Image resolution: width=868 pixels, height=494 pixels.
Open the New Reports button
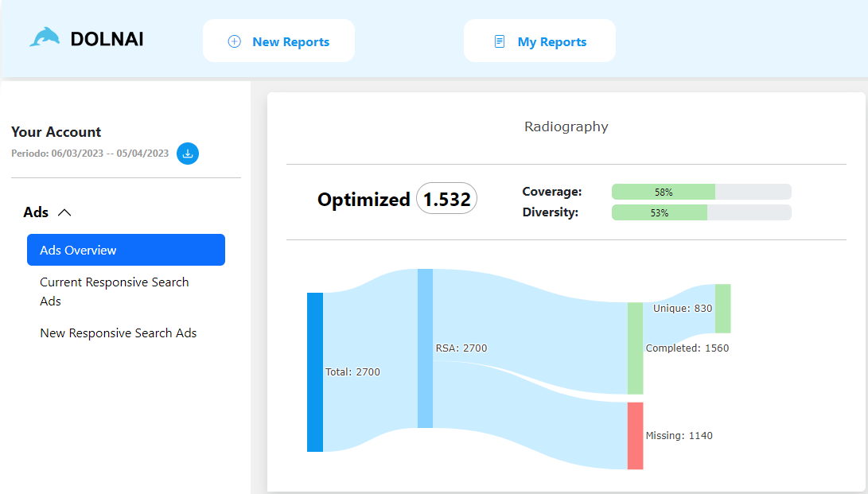pos(278,40)
